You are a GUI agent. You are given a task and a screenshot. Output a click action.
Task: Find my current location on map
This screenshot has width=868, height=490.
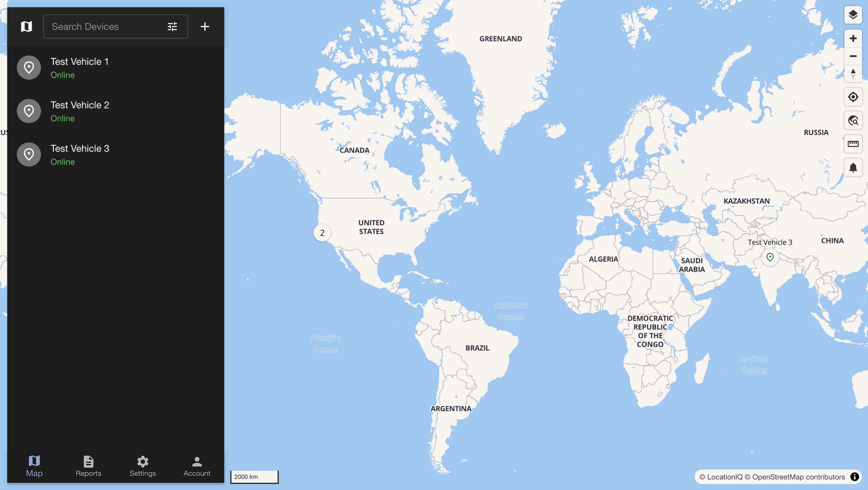[853, 97]
